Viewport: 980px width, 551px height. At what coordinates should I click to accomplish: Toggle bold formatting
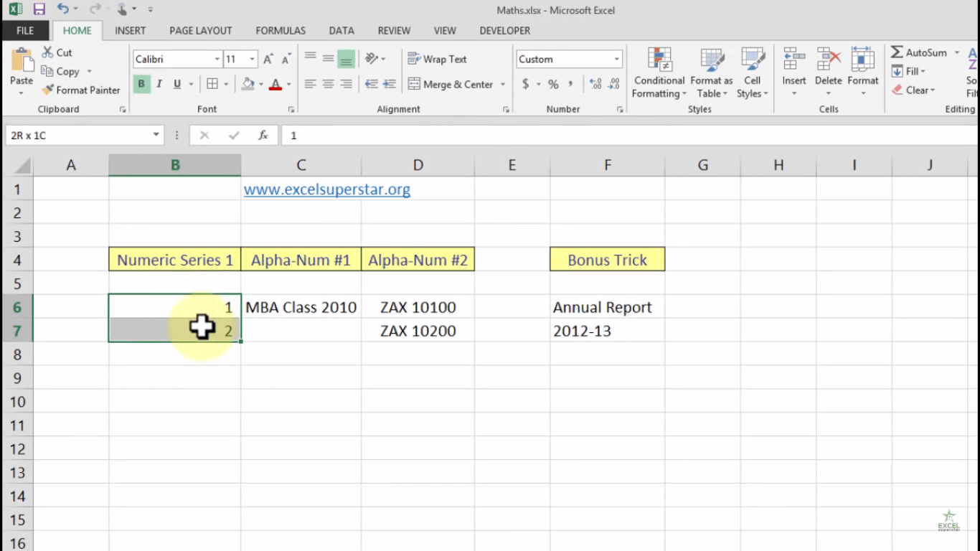coord(141,84)
